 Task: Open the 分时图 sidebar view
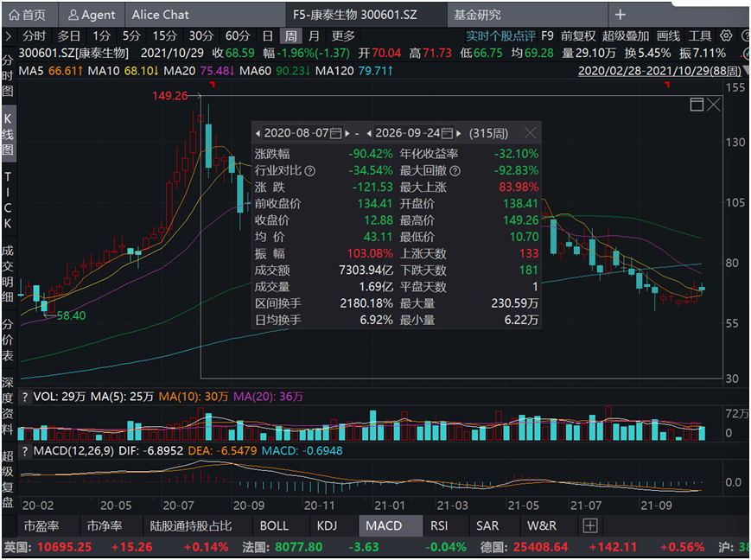(8, 75)
